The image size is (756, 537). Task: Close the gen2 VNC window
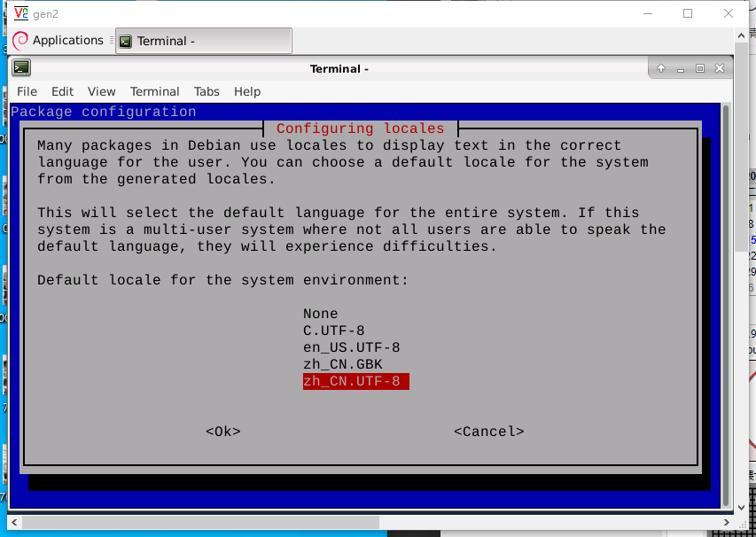point(729,13)
